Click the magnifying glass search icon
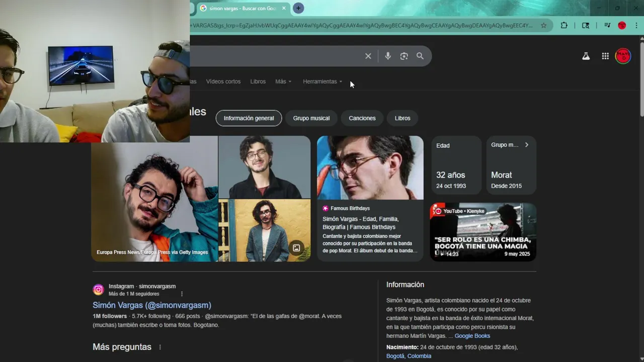The image size is (644, 362). pos(420,56)
